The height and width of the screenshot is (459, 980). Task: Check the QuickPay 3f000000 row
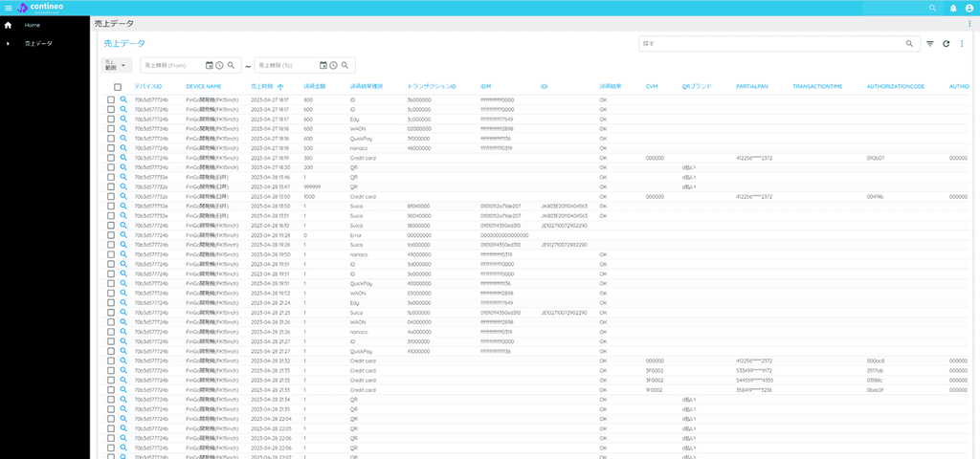111,138
